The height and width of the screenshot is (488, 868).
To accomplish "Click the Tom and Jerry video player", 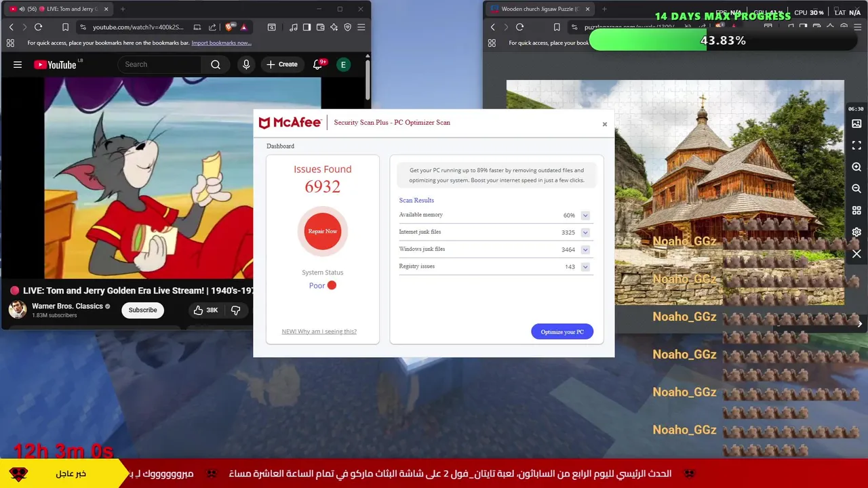I will pyautogui.click(x=149, y=178).
